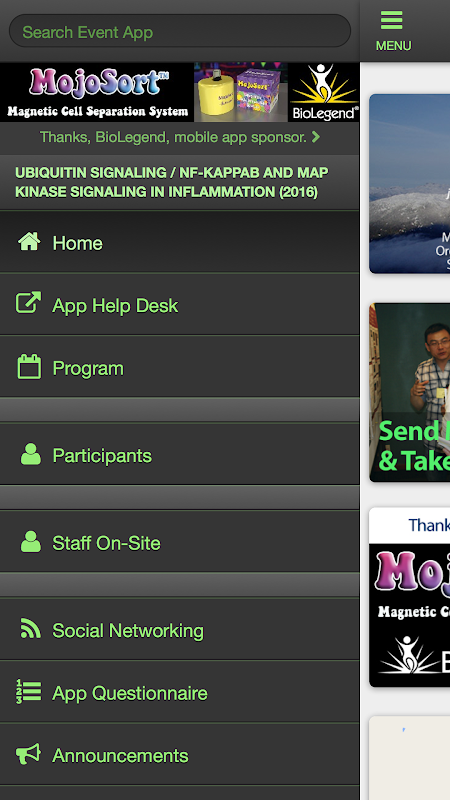The width and height of the screenshot is (450, 800).
Task: Click the Staff On-Site person icon
Action: coord(31,542)
